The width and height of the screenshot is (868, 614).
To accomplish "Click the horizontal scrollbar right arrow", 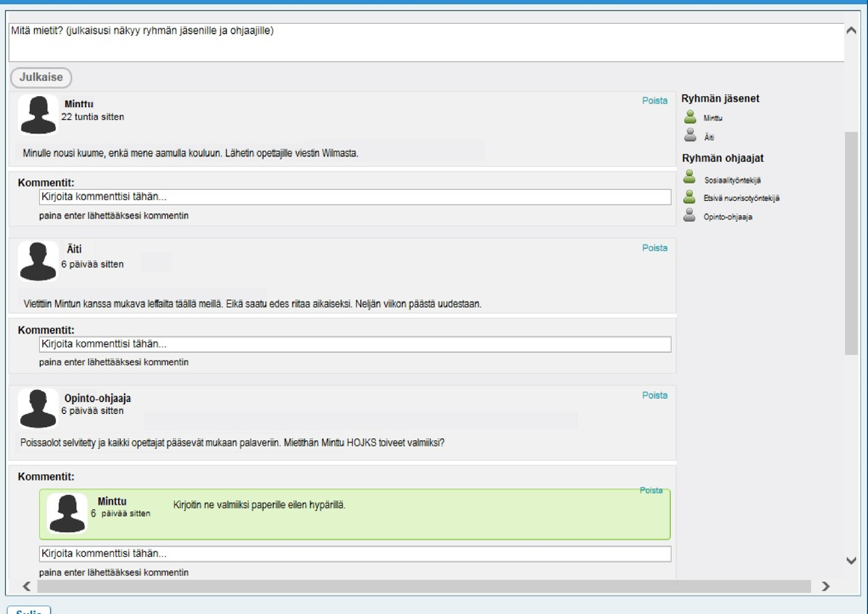I will pyautogui.click(x=826, y=586).
